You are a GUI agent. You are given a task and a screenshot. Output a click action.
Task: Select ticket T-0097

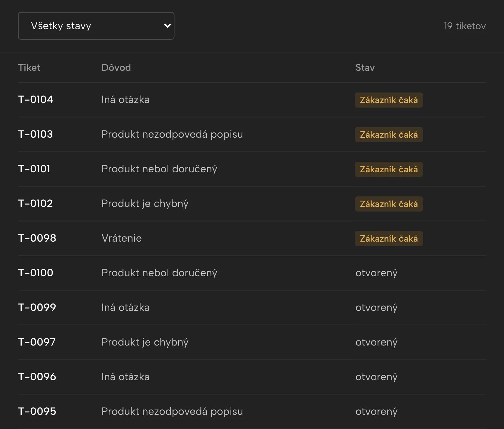pyautogui.click(x=37, y=342)
